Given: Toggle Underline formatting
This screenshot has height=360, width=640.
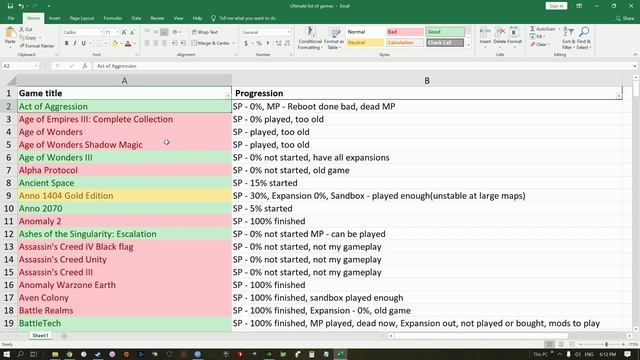Looking at the screenshot, I should coord(84,43).
